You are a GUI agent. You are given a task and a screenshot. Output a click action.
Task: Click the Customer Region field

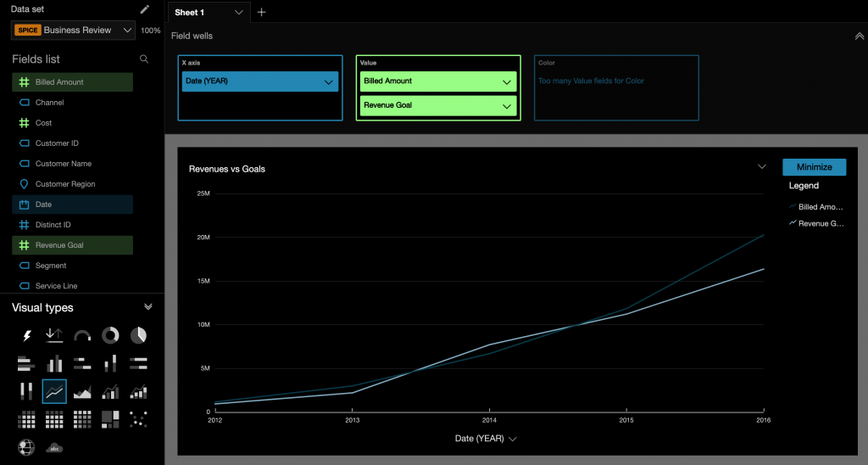tap(64, 184)
